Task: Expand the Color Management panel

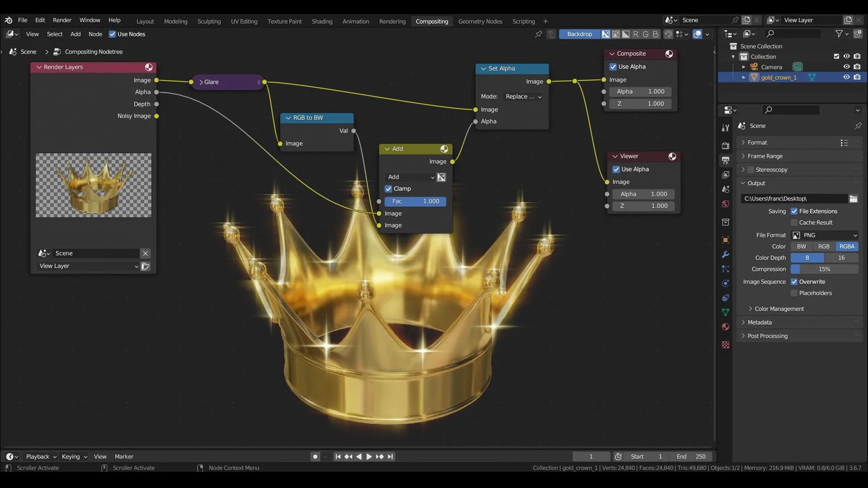Action: point(779,309)
